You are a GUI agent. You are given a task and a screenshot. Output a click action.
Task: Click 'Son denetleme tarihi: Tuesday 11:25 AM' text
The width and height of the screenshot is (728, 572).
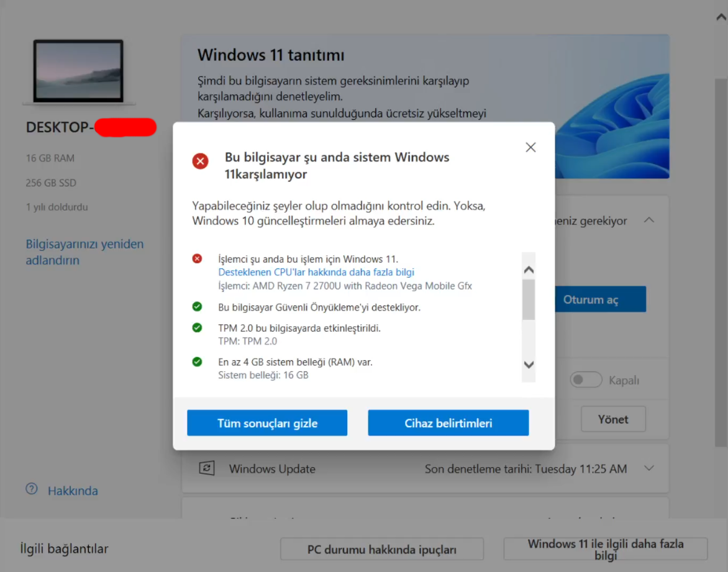tap(526, 469)
